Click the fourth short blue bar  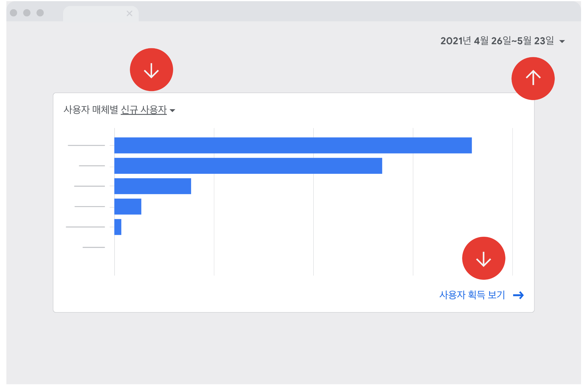tap(128, 206)
